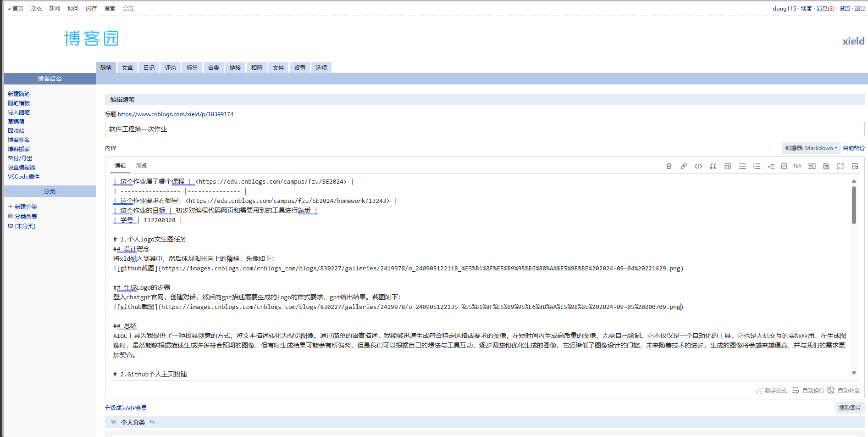Open the 随笔 tab

point(106,67)
